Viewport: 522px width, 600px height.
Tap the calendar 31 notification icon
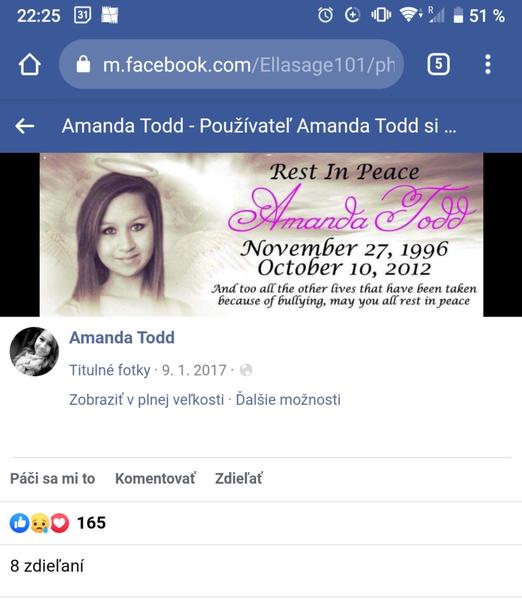tap(82, 15)
